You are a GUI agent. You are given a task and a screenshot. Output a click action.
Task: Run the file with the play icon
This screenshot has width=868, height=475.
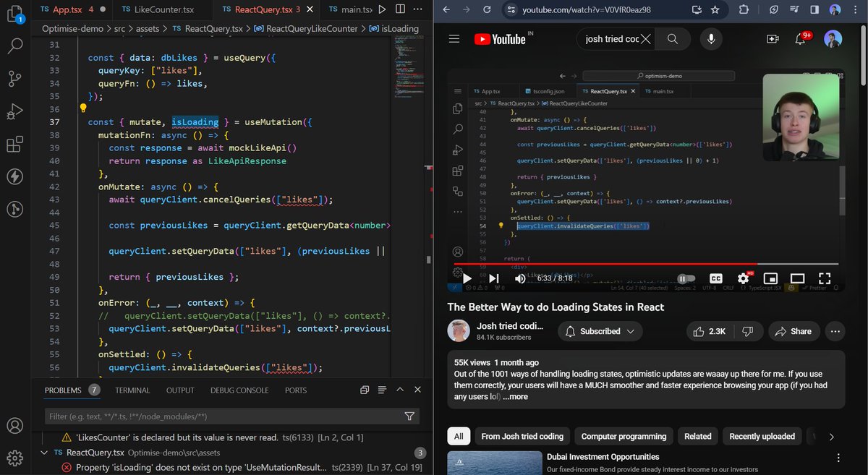tap(382, 9)
